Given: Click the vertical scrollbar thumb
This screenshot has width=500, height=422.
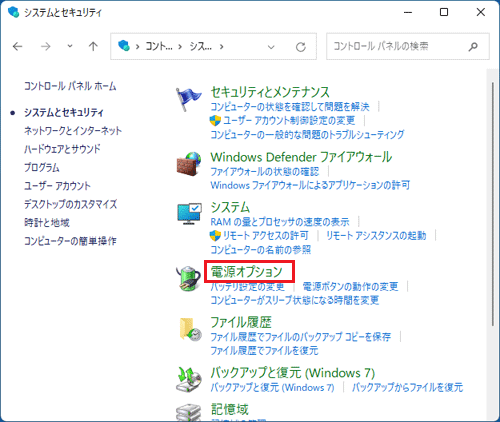Looking at the screenshot, I should [x=493, y=204].
